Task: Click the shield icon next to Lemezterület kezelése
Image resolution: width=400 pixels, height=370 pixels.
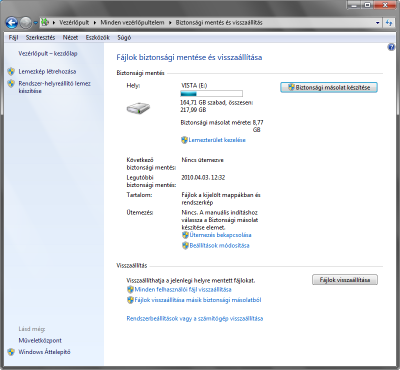Action: coord(184,140)
